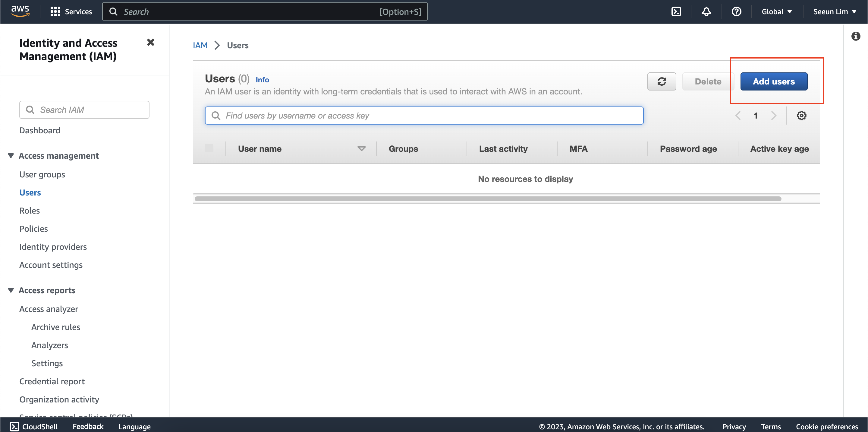Open table preferences gear icon
This screenshot has width=868, height=432.
point(801,116)
